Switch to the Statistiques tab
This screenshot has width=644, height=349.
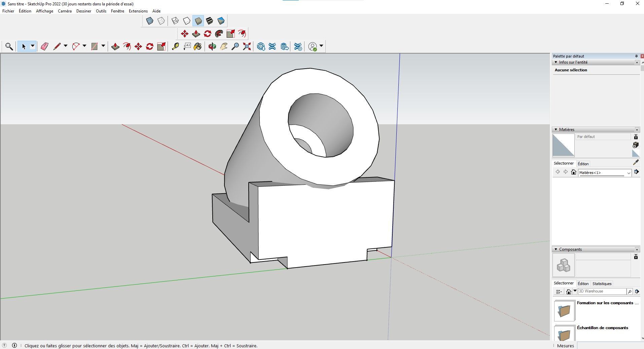602,284
